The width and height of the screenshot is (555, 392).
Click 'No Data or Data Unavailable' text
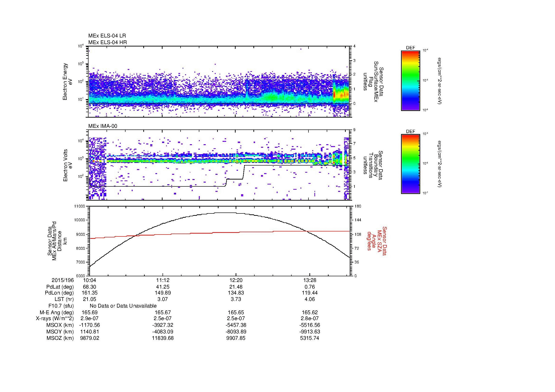coord(123,306)
